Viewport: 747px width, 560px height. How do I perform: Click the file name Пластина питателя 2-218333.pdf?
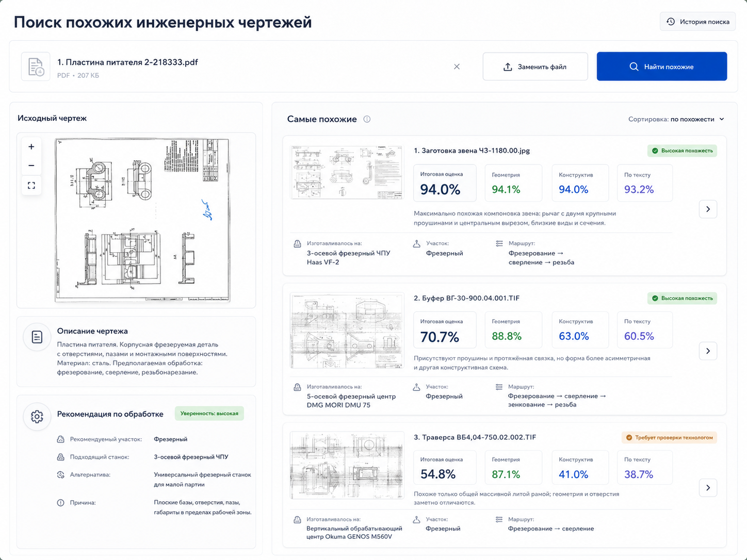pos(127,62)
